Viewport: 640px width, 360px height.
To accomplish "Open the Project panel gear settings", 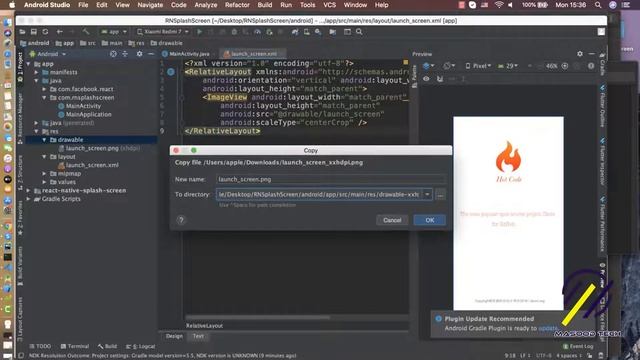I will pos(139,54).
